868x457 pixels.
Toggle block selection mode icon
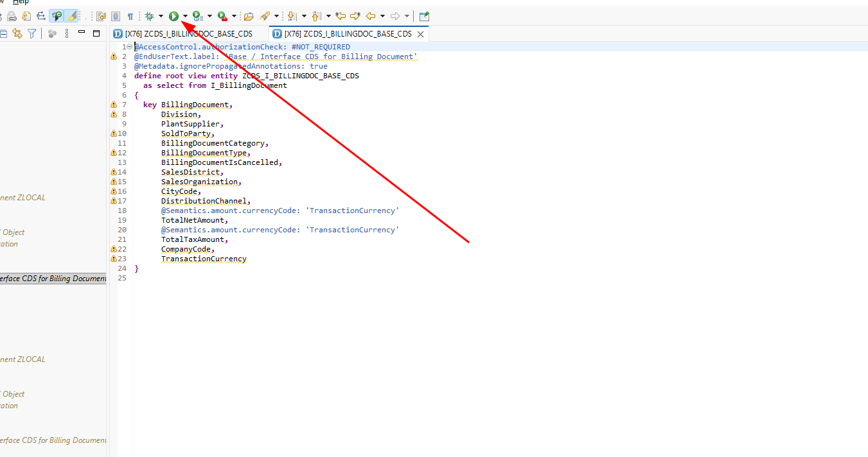coord(116,16)
